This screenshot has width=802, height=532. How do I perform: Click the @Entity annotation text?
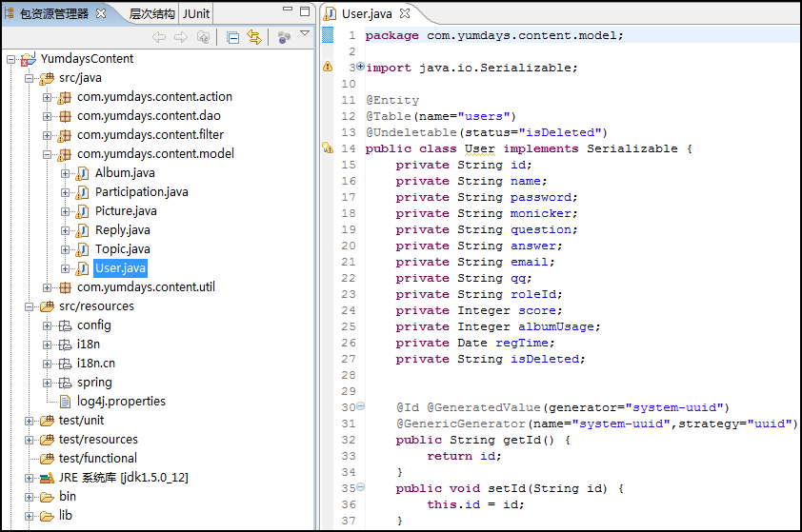[x=392, y=100]
